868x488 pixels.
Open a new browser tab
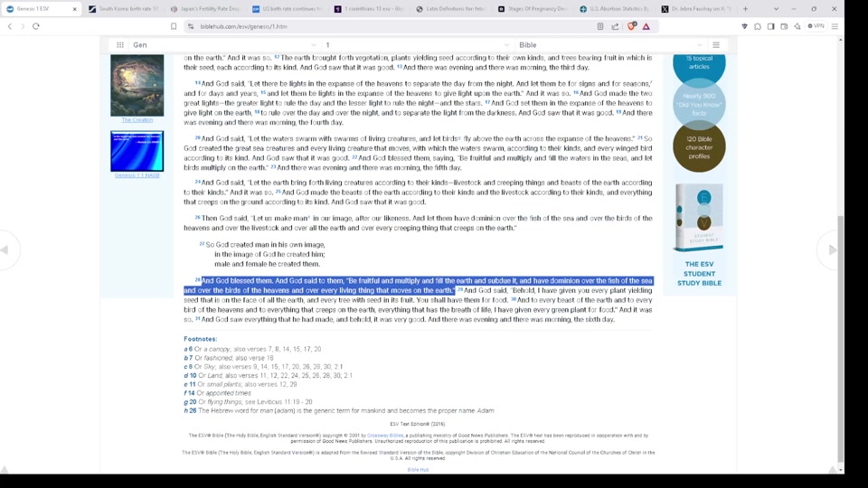coord(745,9)
